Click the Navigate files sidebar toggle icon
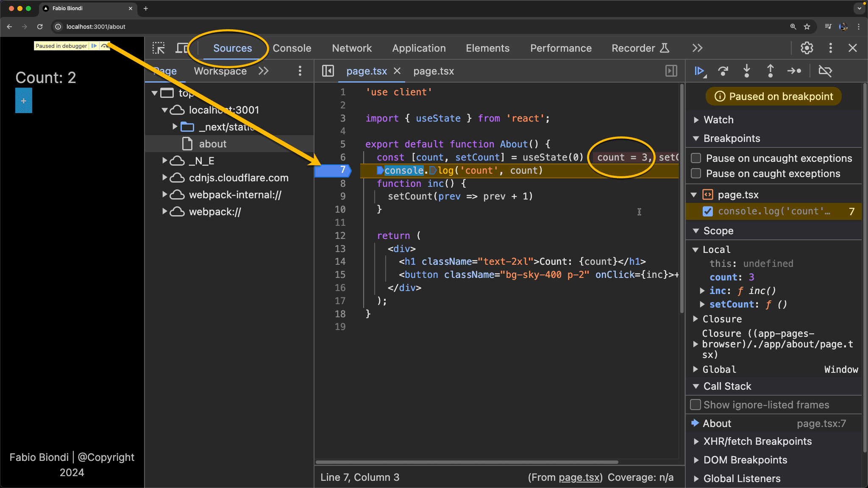The image size is (868, 488). 327,71
